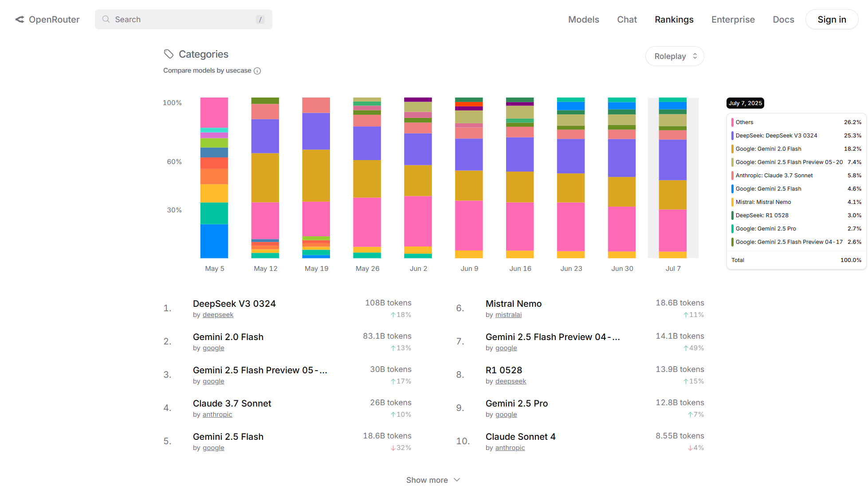Open the Gemini 2.5 Flash model ranked 5
The image size is (868, 489).
click(x=228, y=437)
